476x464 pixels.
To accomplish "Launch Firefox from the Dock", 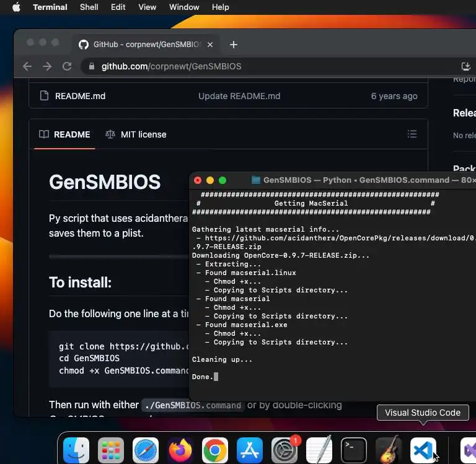I will click(x=180, y=450).
